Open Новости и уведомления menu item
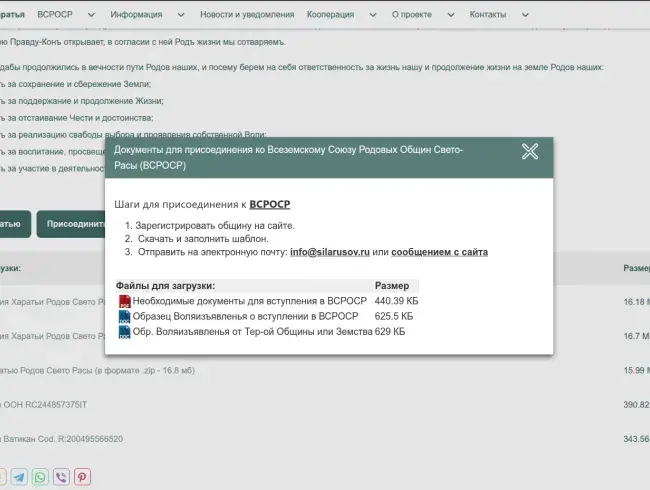 click(247, 15)
